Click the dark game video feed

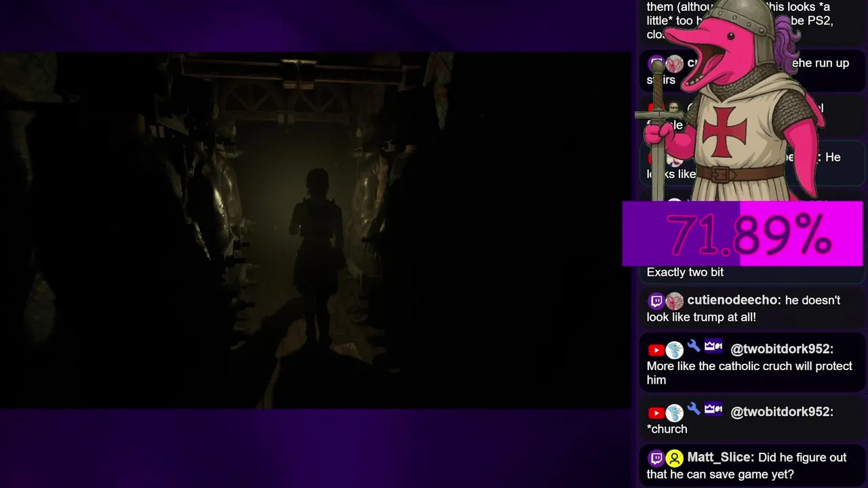[x=315, y=230]
